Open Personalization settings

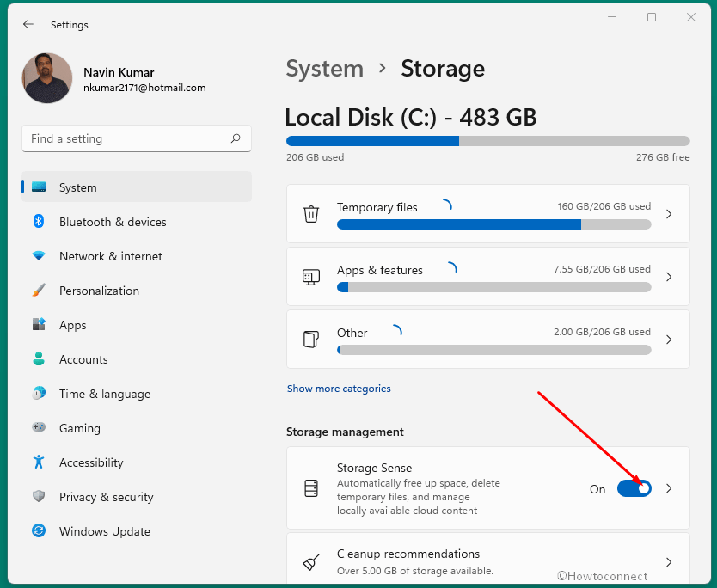click(x=137, y=291)
